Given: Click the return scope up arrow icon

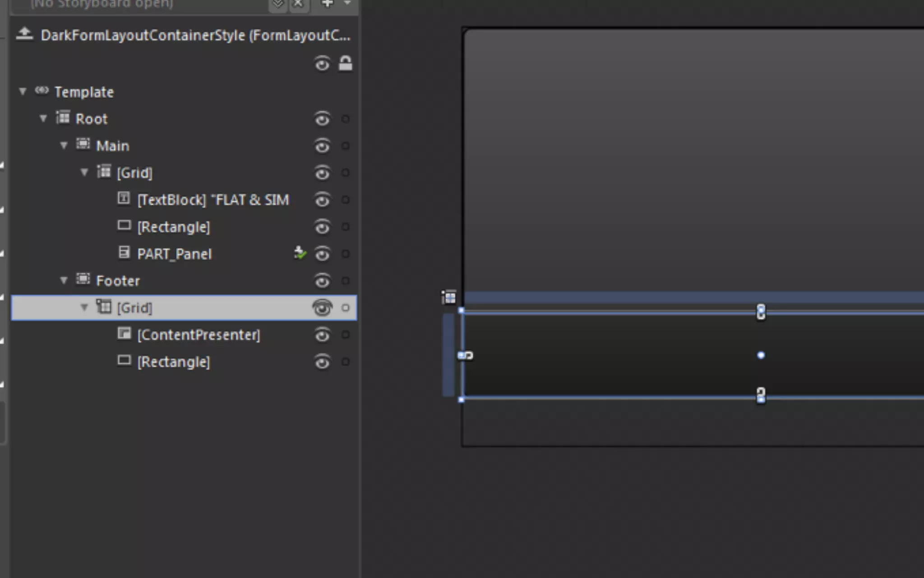Looking at the screenshot, I should tap(24, 34).
